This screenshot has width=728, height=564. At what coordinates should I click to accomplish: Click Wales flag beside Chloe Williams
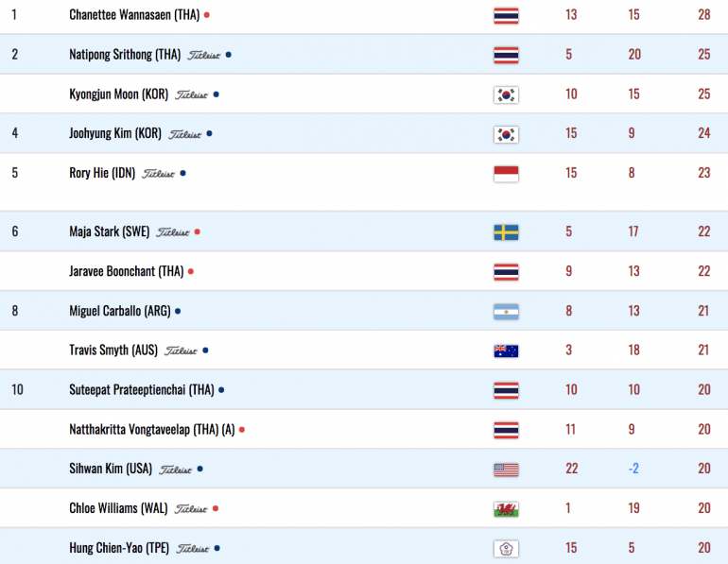(x=506, y=509)
